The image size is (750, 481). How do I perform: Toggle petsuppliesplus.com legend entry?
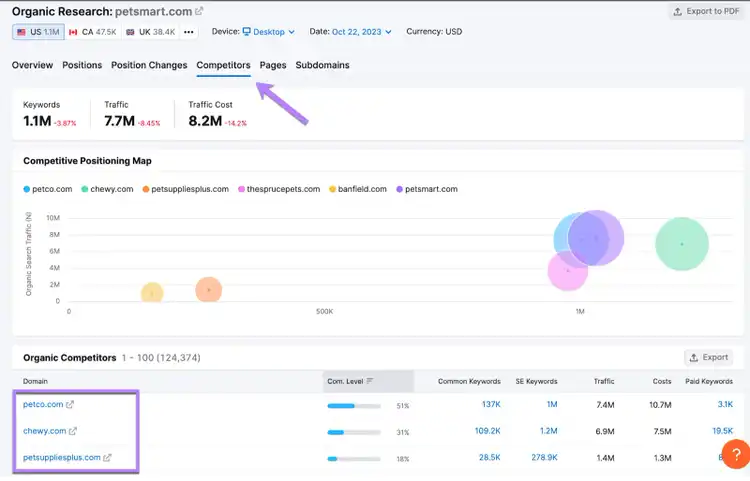(x=185, y=189)
